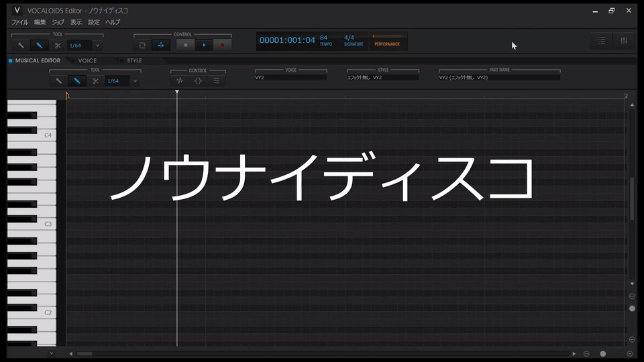Click the vertical zoom slider knob
The height and width of the screenshot is (362, 644).
tap(632, 308)
